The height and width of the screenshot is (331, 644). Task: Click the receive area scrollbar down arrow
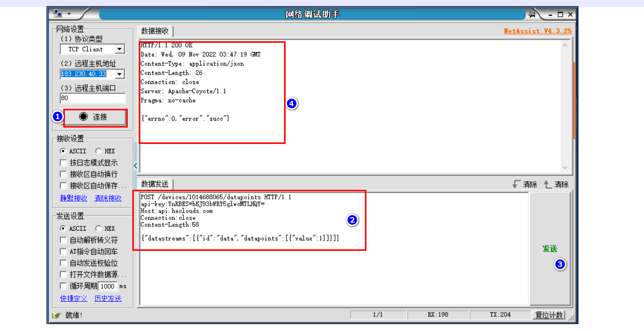(565, 168)
